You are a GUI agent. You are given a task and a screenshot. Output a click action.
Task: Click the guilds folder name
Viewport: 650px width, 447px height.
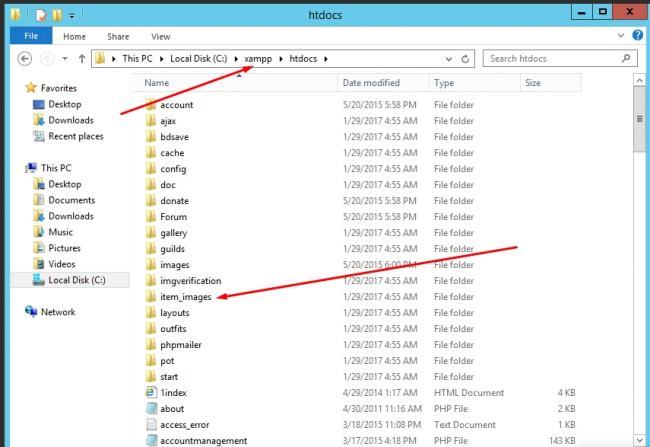(x=172, y=249)
